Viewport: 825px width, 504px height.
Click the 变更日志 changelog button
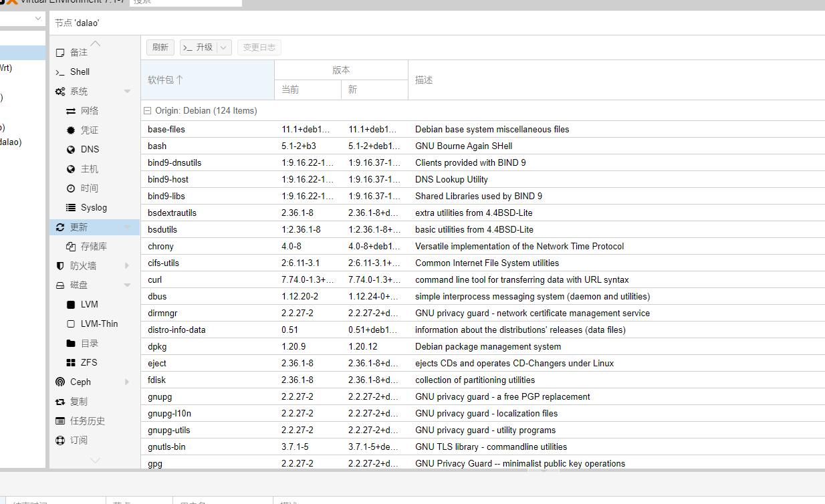coord(259,47)
